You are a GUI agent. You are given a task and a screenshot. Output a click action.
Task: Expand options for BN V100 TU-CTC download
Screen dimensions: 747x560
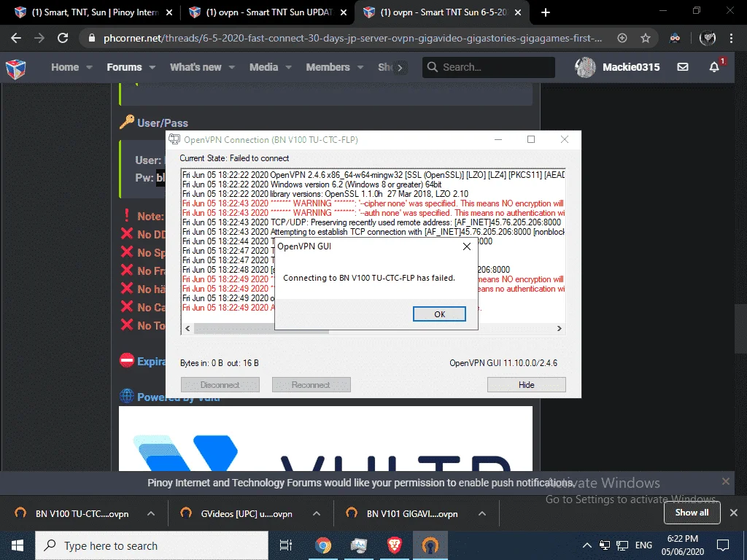[x=151, y=513]
